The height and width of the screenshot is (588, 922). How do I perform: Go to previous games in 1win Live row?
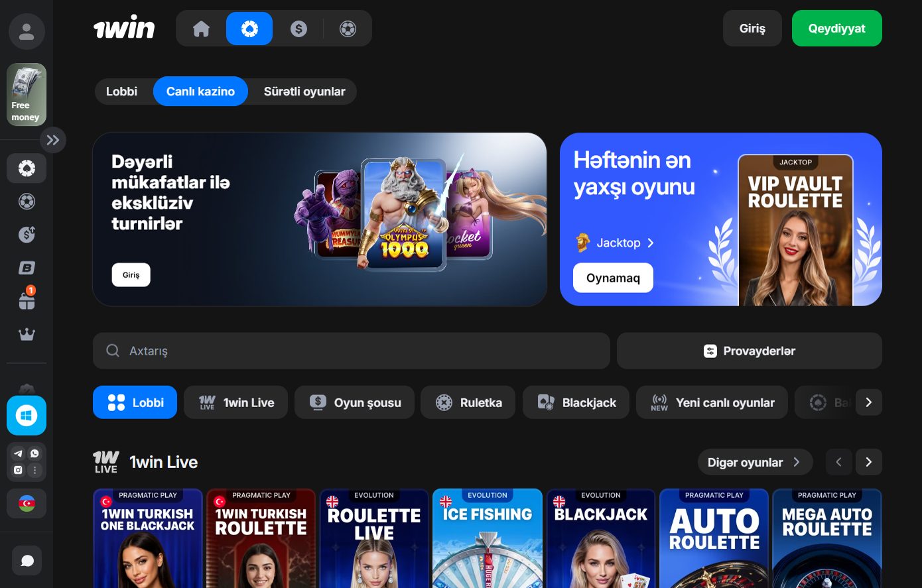[x=838, y=462]
